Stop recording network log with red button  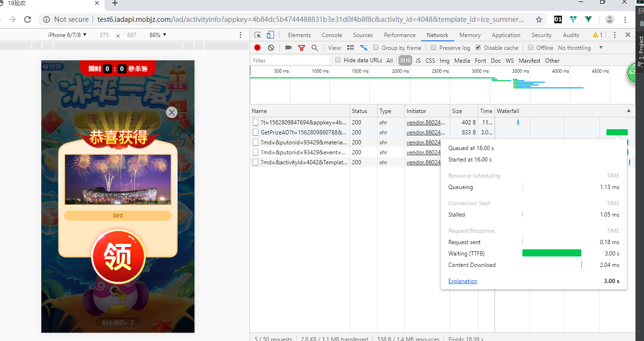[257, 48]
